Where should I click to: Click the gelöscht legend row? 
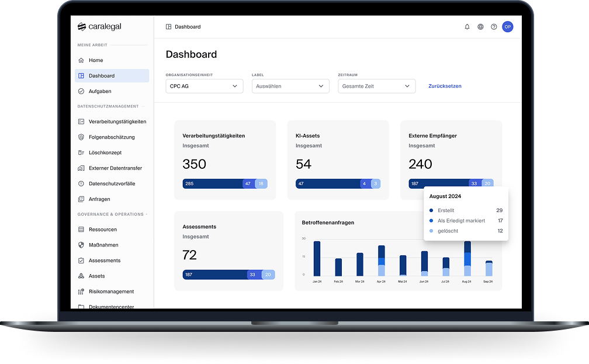tap(466, 231)
